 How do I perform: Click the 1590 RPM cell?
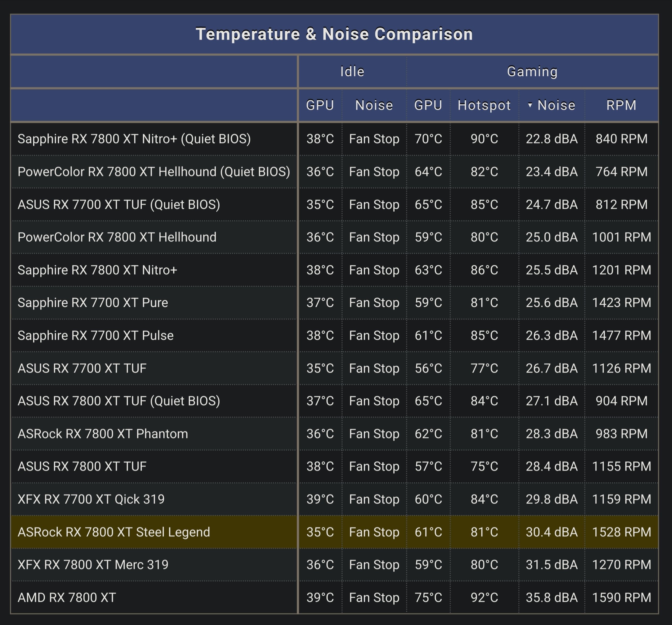tap(621, 598)
